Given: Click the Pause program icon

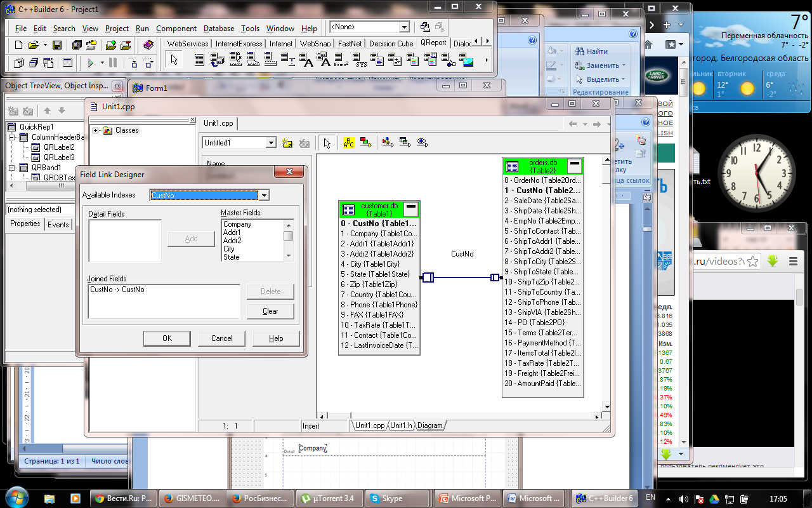Looking at the screenshot, I should tap(113, 63).
